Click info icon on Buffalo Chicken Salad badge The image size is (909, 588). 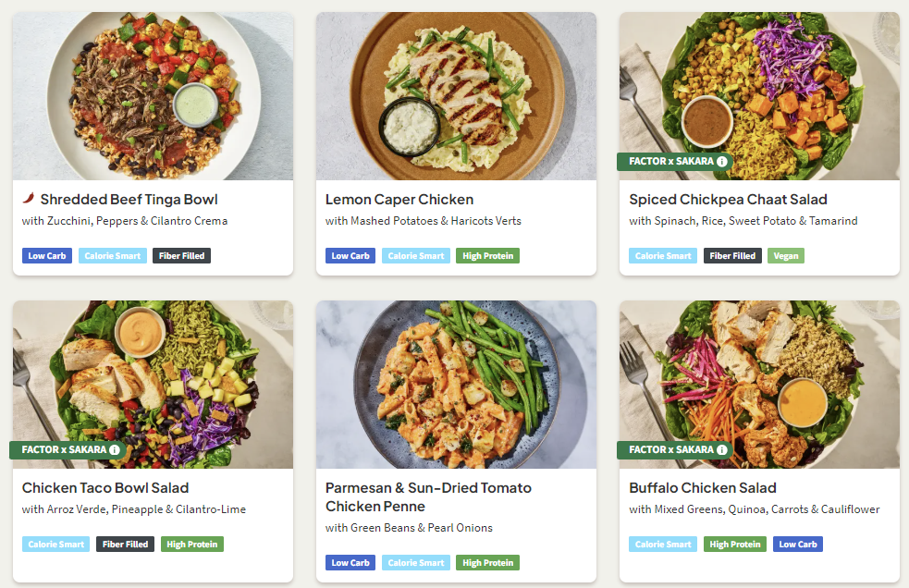[722, 449]
